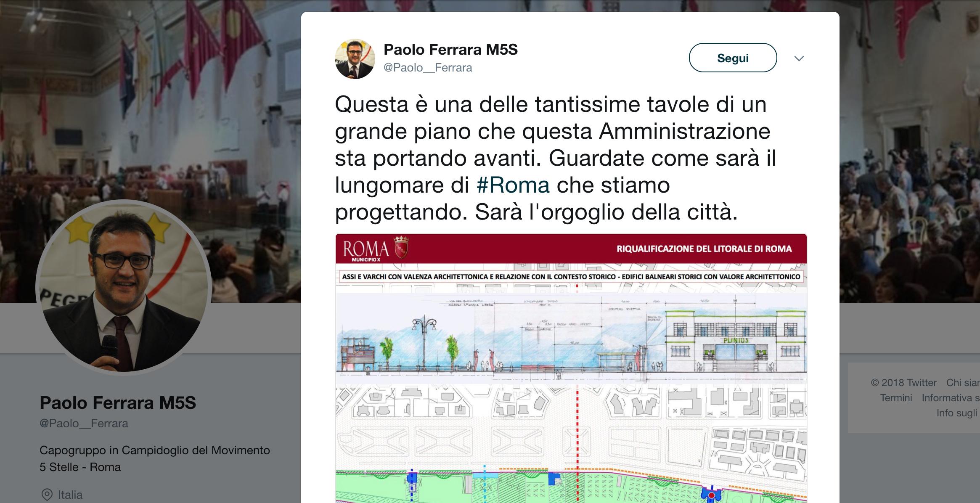
Task: Open the Termini footer link
Action: (896, 398)
